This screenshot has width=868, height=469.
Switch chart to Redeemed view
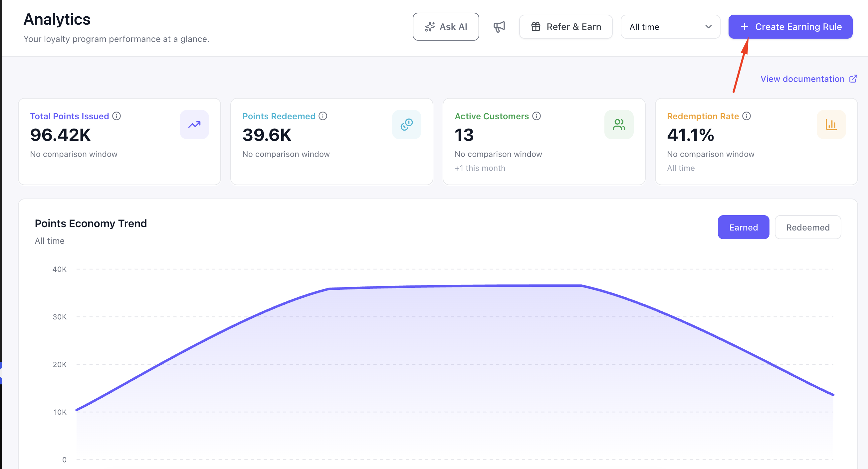808,227
